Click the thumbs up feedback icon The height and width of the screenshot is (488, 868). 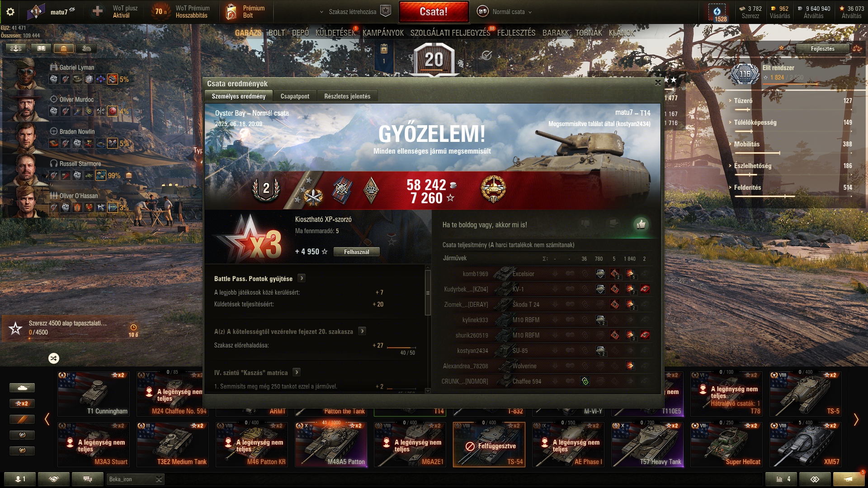[x=641, y=225]
